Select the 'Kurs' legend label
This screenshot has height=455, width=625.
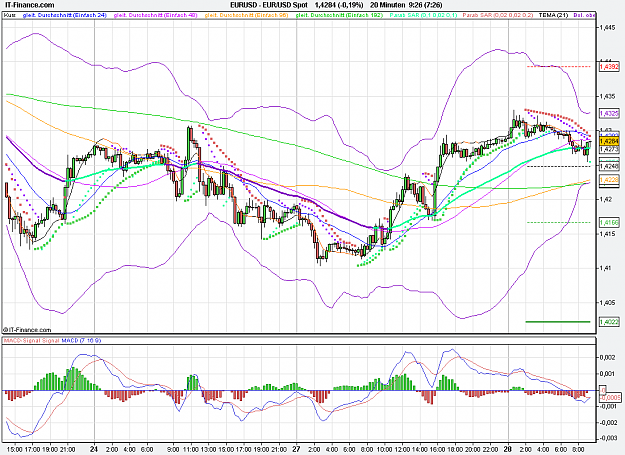[10, 15]
